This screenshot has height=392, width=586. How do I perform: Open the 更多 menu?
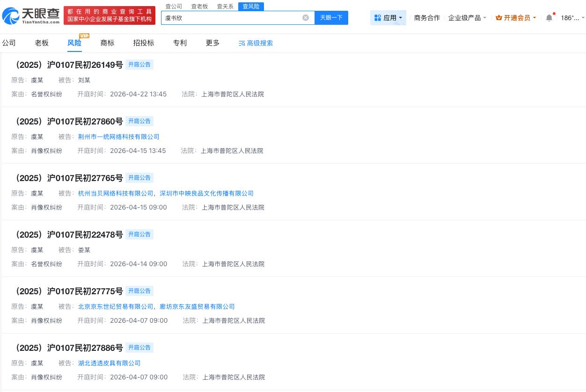212,43
